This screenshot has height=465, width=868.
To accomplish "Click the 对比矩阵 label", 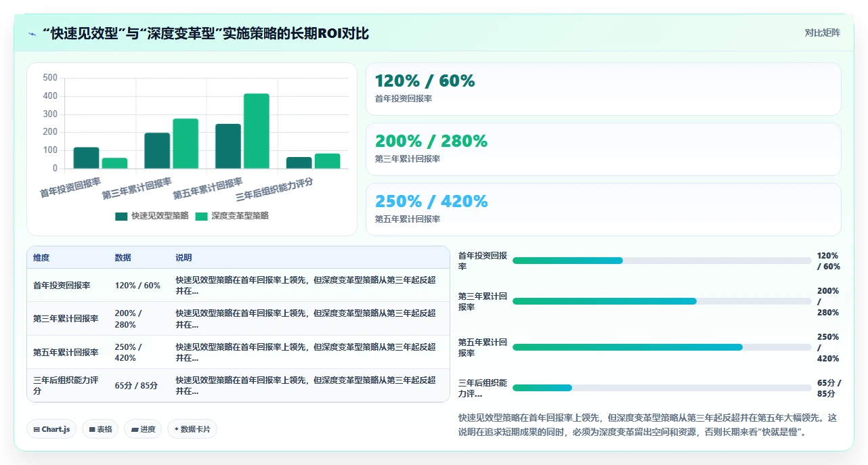I will (x=822, y=32).
